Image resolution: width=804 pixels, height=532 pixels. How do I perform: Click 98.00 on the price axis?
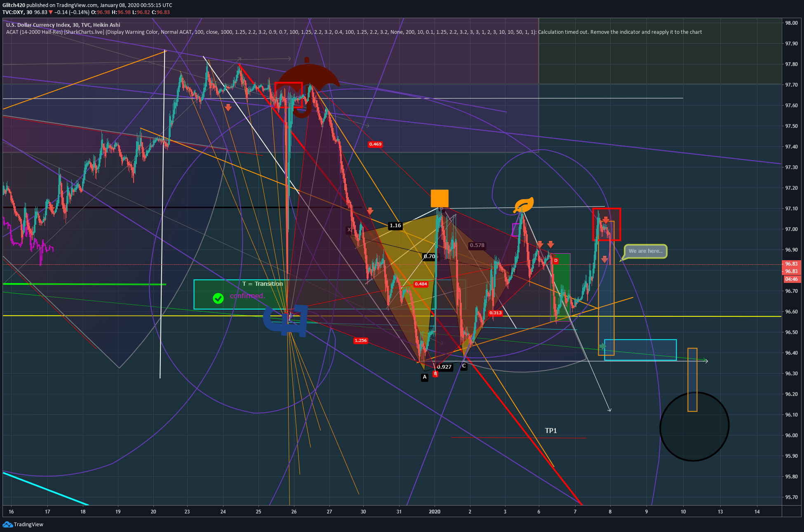tap(791, 23)
